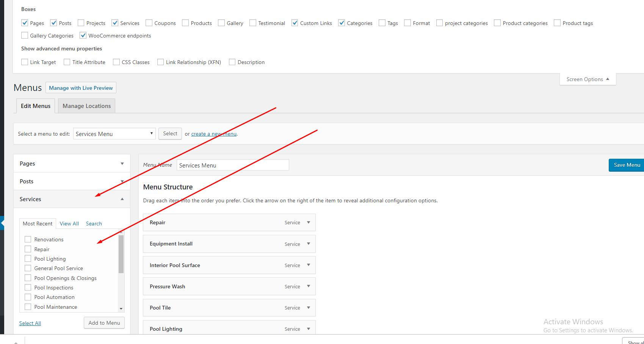Select the Pool Automation checkbox
Image resolution: width=644 pixels, height=344 pixels.
pos(28,297)
